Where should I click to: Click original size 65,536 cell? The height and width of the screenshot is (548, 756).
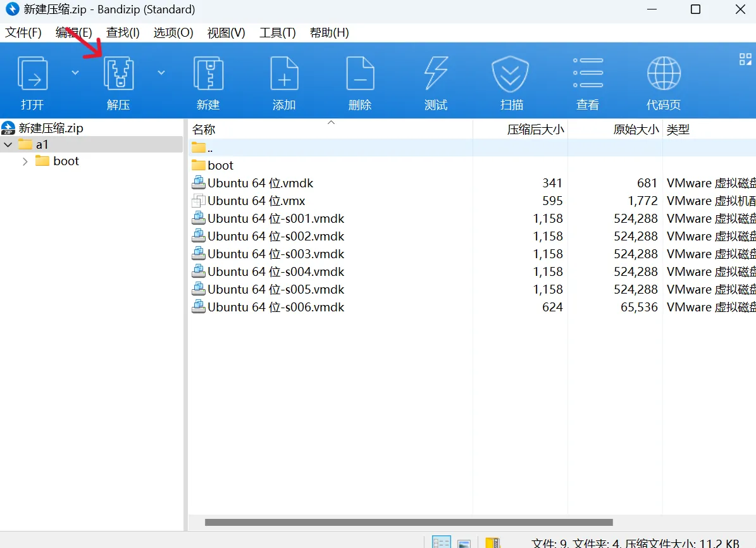(639, 307)
